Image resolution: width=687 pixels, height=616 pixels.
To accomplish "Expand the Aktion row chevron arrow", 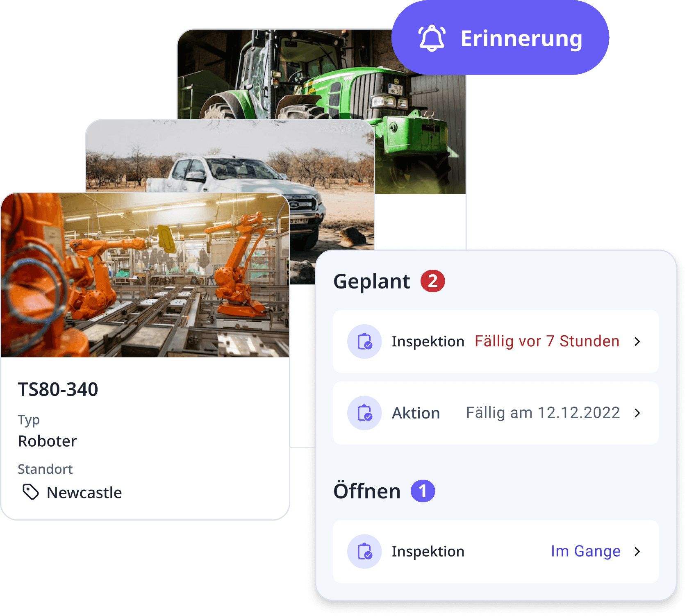I will pos(637,413).
